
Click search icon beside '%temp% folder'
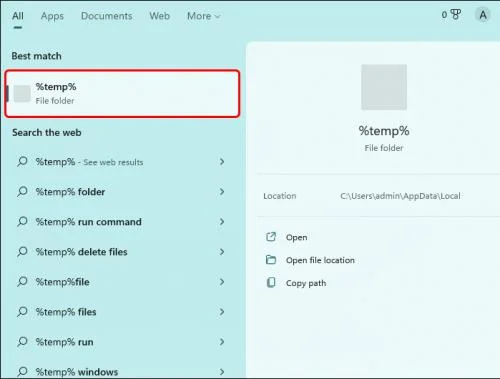pos(22,192)
